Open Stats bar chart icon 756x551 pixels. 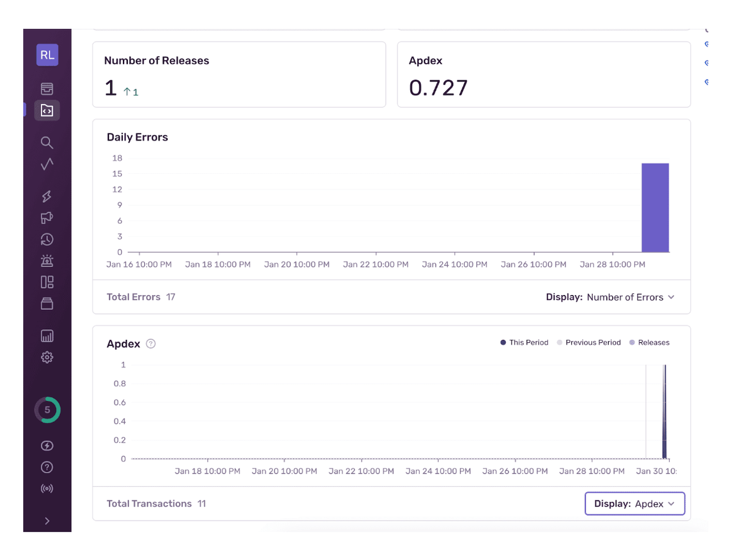pyautogui.click(x=47, y=336)
